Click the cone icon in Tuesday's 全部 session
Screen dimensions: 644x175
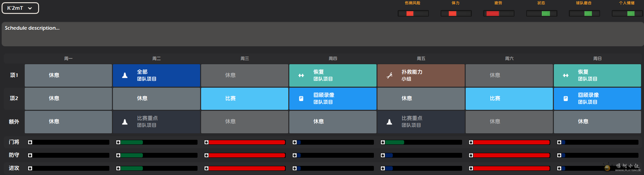pyautogui.click(x=125, y=76)
